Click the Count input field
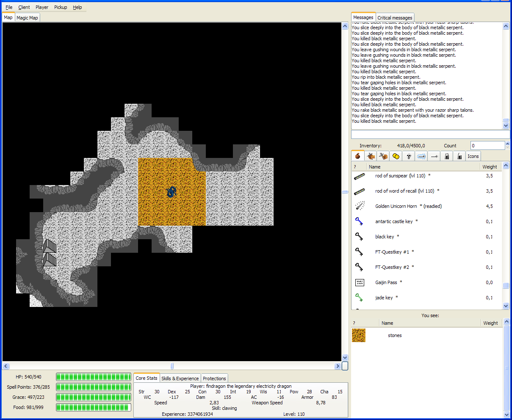This screenshot has height=420, width=512. (488, 146)
